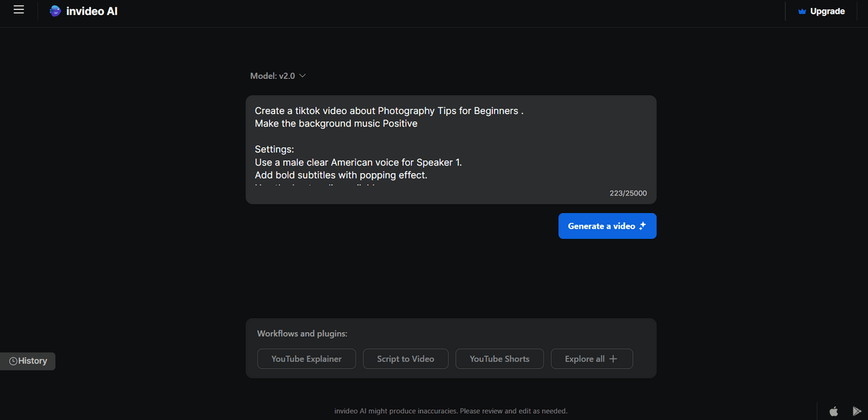Click the inaccuracies disclaimer text

[451, 411]
